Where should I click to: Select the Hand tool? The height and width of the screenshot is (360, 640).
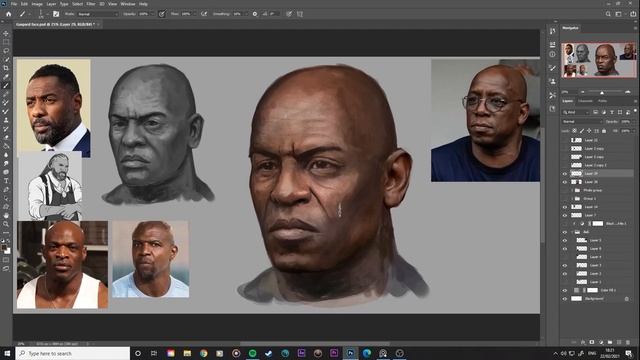point(6,215)
